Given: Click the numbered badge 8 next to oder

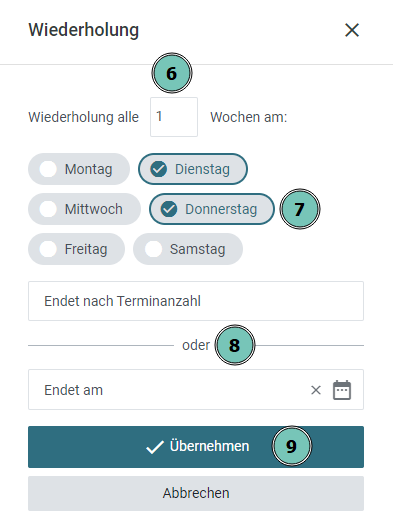Looking at the screenshot, I should click(x=235, y=345).
